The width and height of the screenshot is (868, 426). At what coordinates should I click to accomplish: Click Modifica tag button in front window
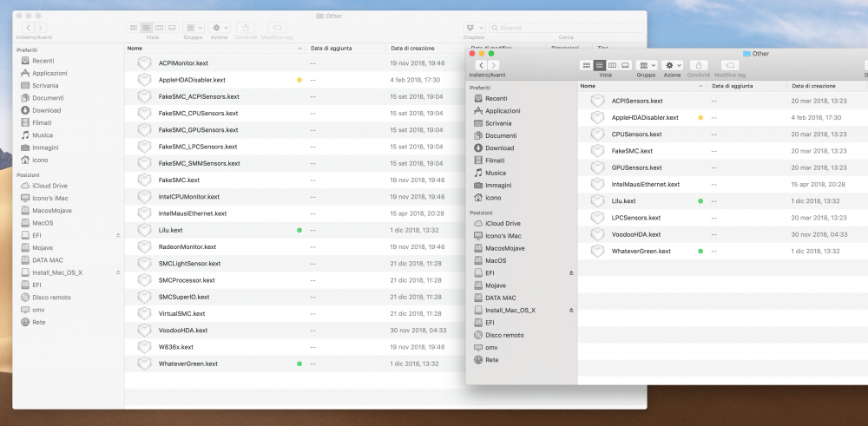point(730,65)
